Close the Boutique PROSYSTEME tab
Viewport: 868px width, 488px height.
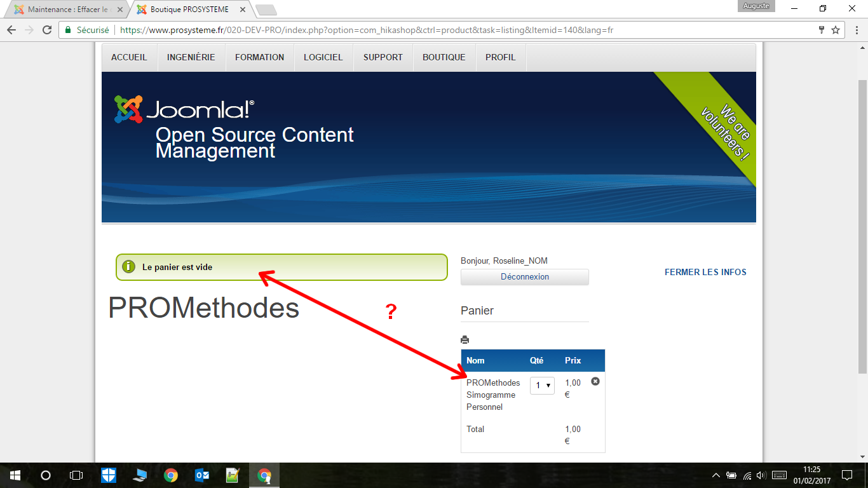(x=243, y=10)
